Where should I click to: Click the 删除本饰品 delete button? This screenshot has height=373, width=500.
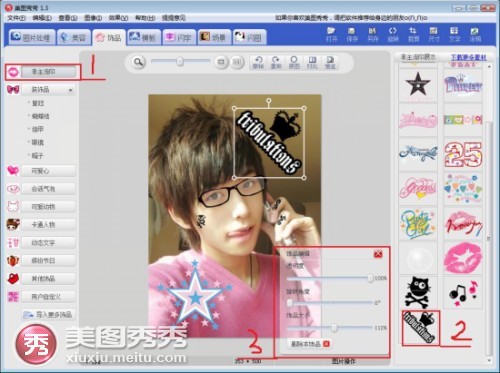[309, 344]
